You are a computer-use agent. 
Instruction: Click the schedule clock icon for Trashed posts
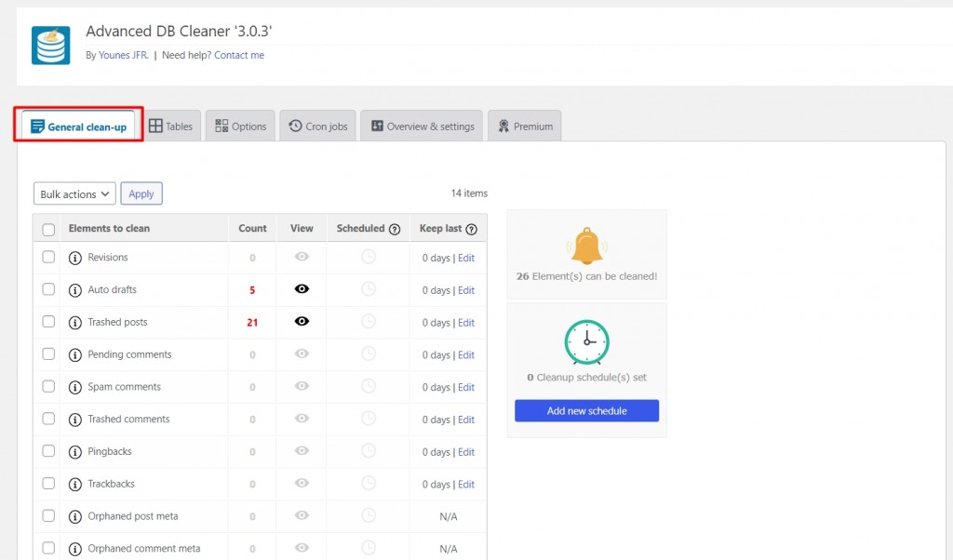click(369, 321)
